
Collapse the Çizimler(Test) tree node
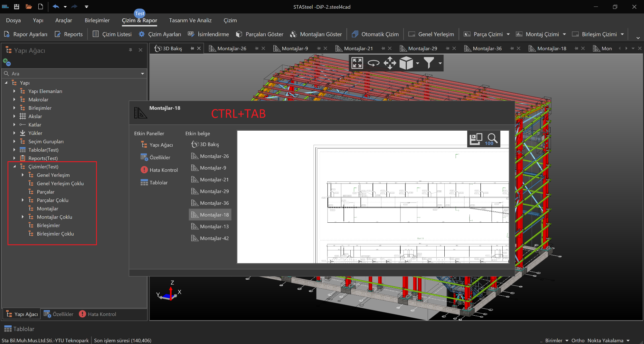(x=14, y=167)
